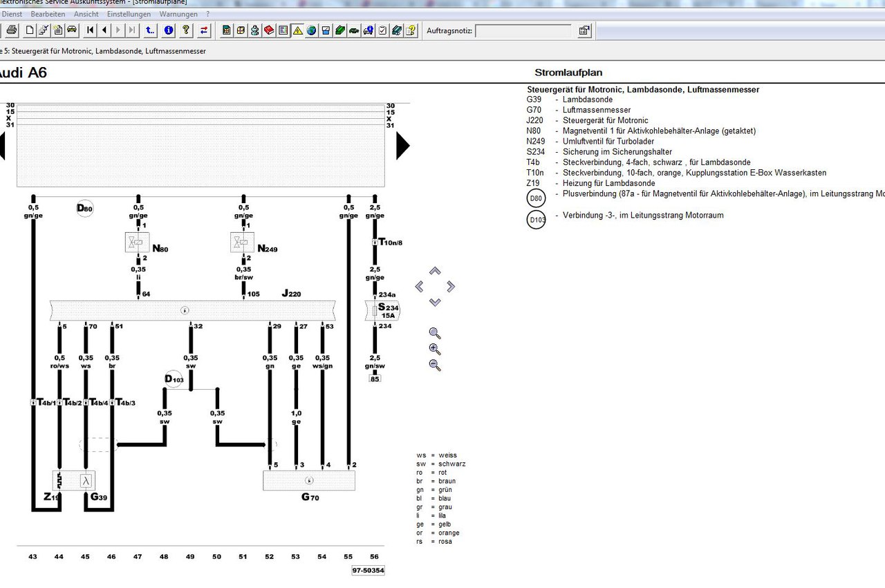Image resolution: width=885 pixels, height=588 pixels.
Task: Jump to the first page with skip-back arrow
Action: coord(91,30)
